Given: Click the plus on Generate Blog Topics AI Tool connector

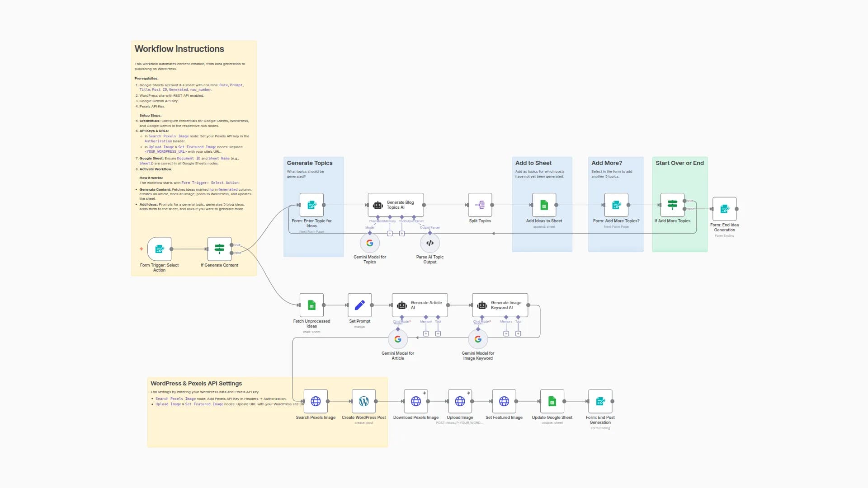Looking at the screenshot, I should click(x=401, y=234).
